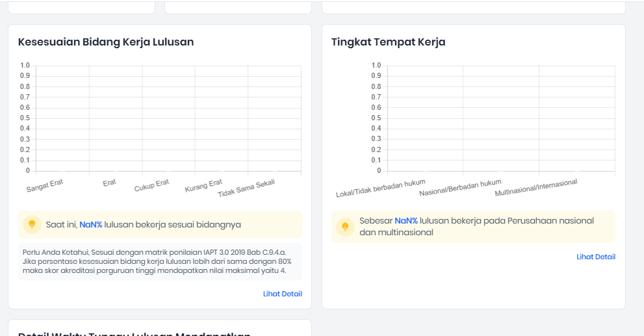Open Lihat Detail for Tingkat Tempat Kerja
The height and width of the screenshot is (336, 644).
pyautogui.click(x=595, y=257)
